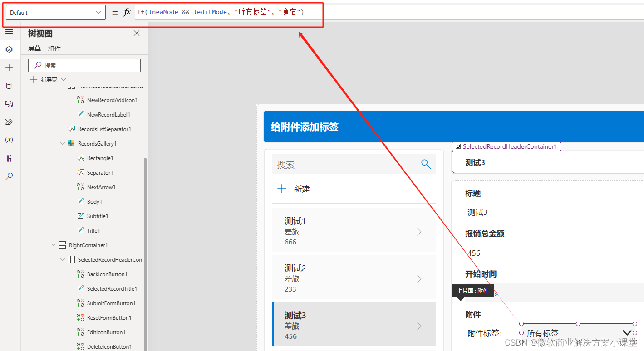
Task: Expand the 新屏幕 dropdown chevron
Action: (x=64, y=79)
